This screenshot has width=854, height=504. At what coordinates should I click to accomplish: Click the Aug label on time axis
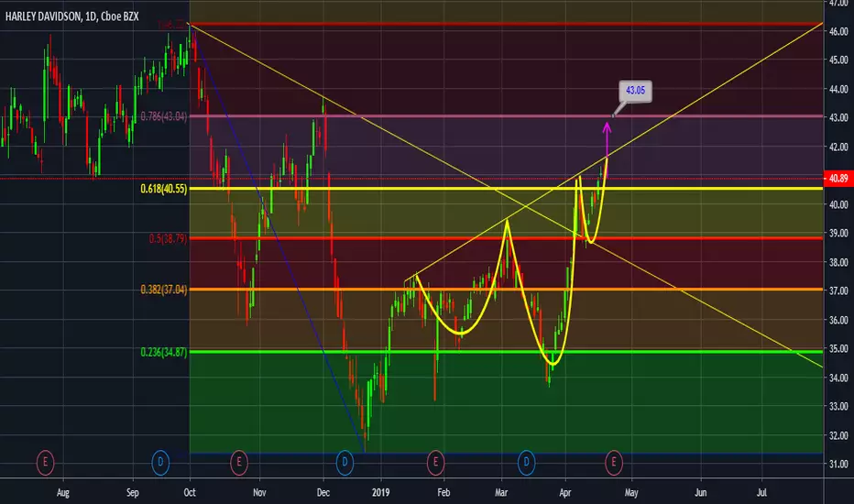tap(63, 493)
